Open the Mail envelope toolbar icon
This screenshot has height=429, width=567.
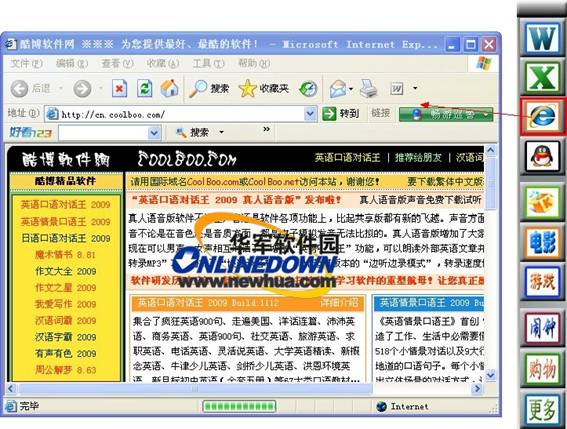(x=338, y=88)
